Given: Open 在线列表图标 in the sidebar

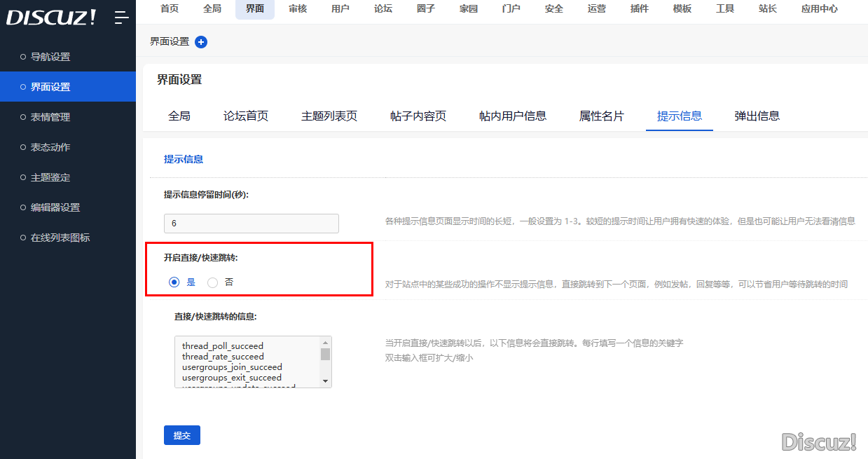Looking at the screenshot, I should click(60, 238).
